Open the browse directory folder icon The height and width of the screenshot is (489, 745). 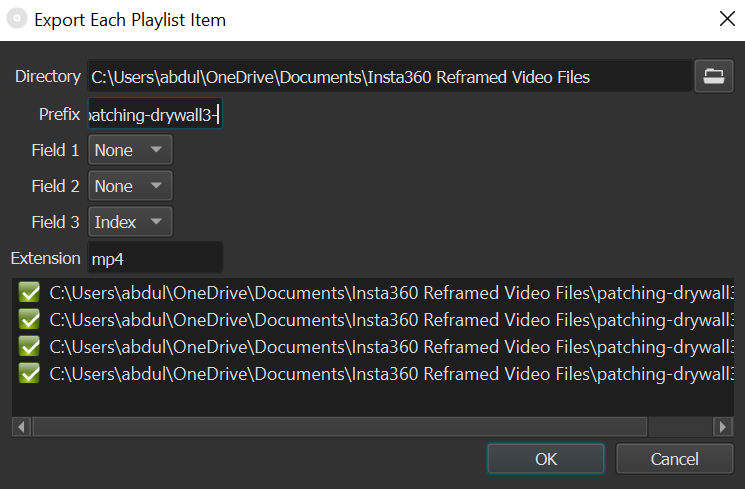pyautogui.click(x=714, y=77)
